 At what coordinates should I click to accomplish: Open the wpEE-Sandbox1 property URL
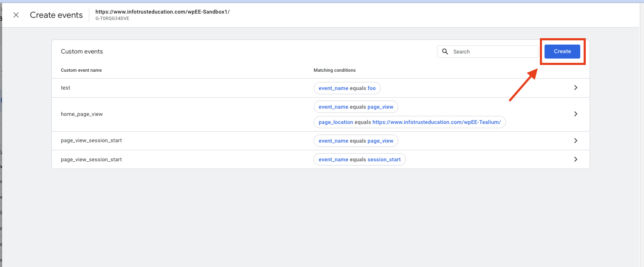162,11
